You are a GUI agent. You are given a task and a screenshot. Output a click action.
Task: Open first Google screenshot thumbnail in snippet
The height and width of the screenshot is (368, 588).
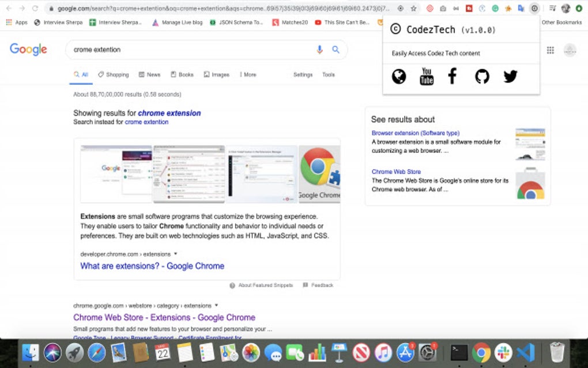tap(116, 174)
